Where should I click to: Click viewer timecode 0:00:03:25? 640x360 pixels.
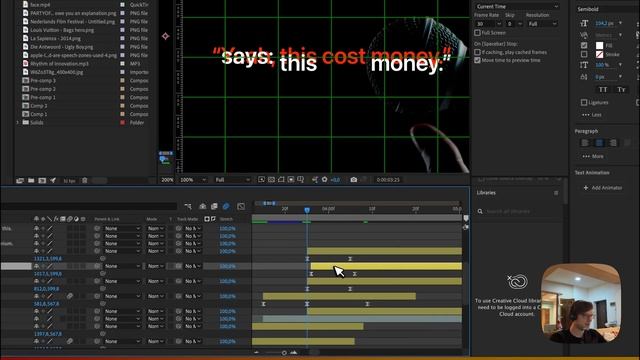tap(388, 180)
